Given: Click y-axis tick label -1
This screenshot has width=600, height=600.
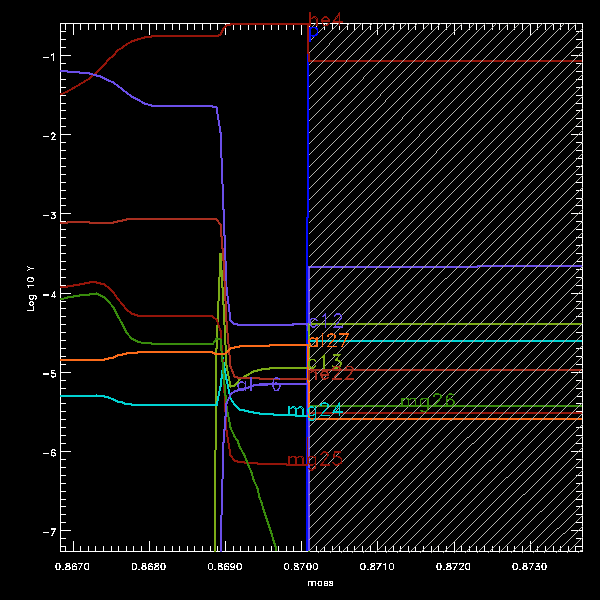Looking at the screenshot, I should (46, 57).
